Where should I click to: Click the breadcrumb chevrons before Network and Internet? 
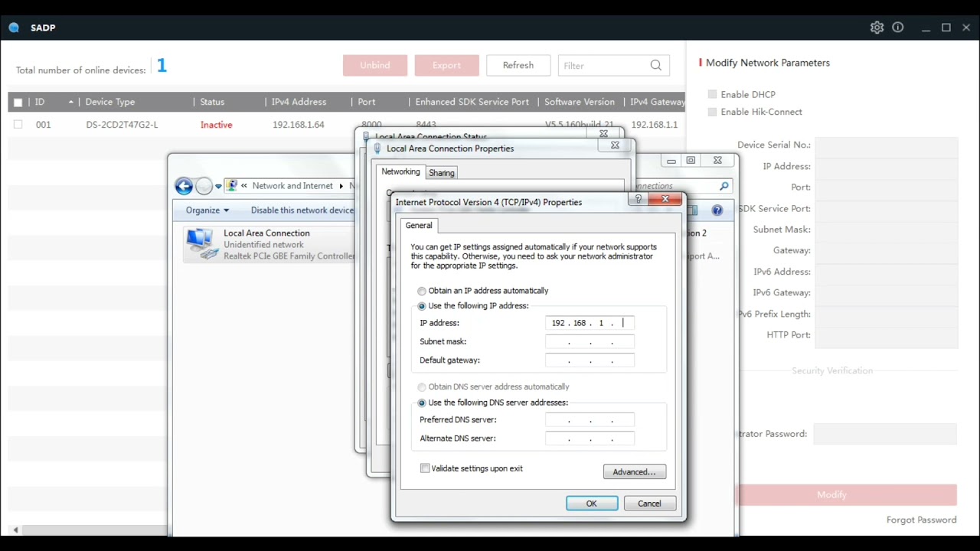[x=244, y=186]
